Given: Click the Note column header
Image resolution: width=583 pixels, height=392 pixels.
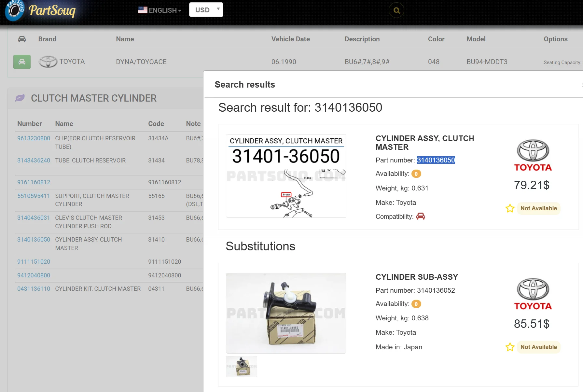Looking at the screenshot, I should click(x=193, y=124).
